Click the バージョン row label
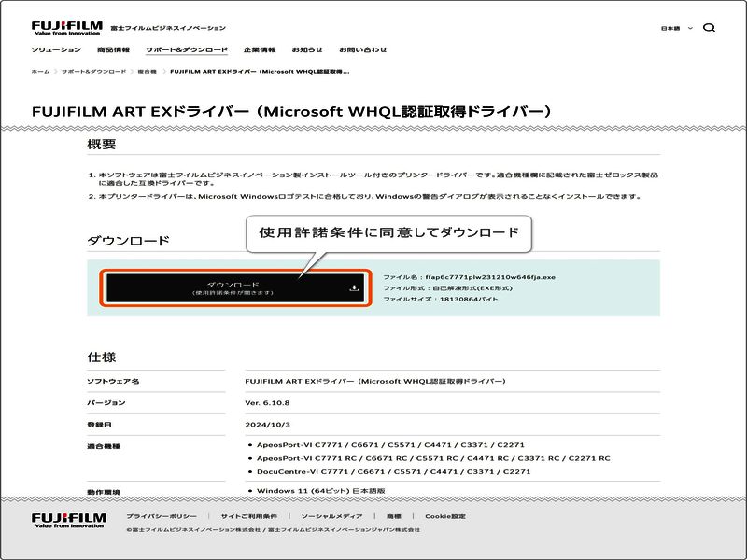Screen dimensions: 747x560 106,403
